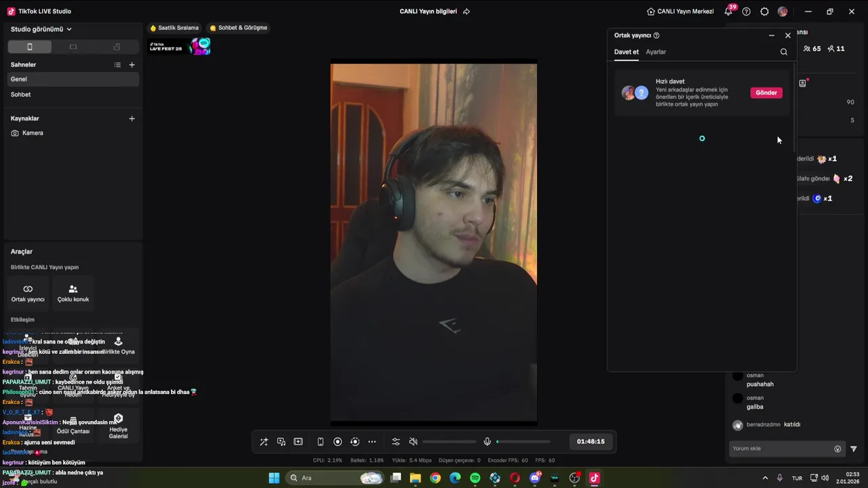Click the new followers icon showing 11
The image size is (868, 488).
[x=831, y=49]
